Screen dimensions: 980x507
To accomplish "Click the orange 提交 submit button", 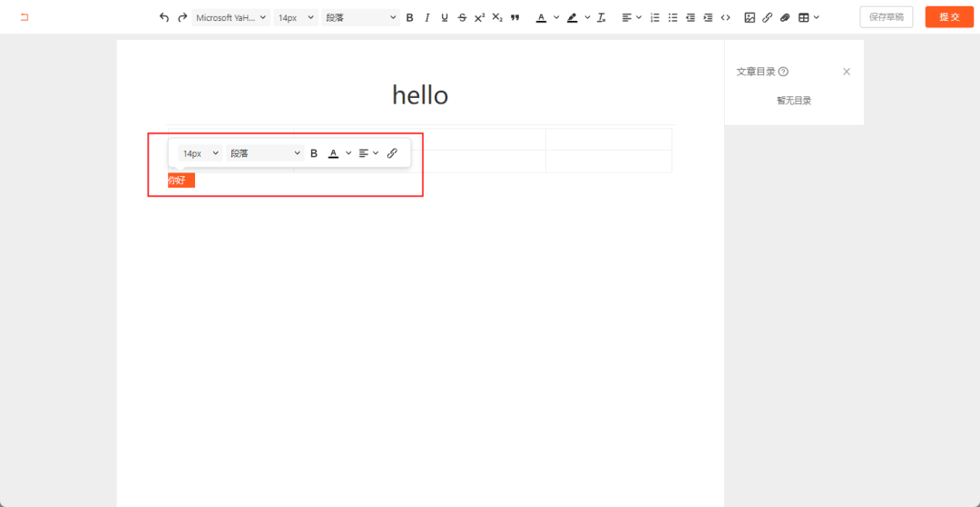I will [x=949, y=17].
